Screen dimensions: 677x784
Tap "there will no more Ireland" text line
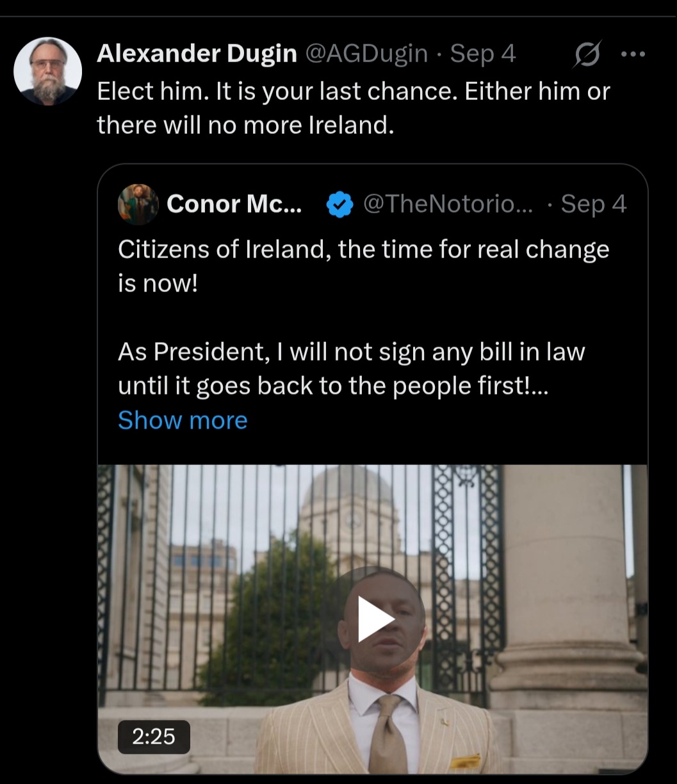tap(245, 125)
